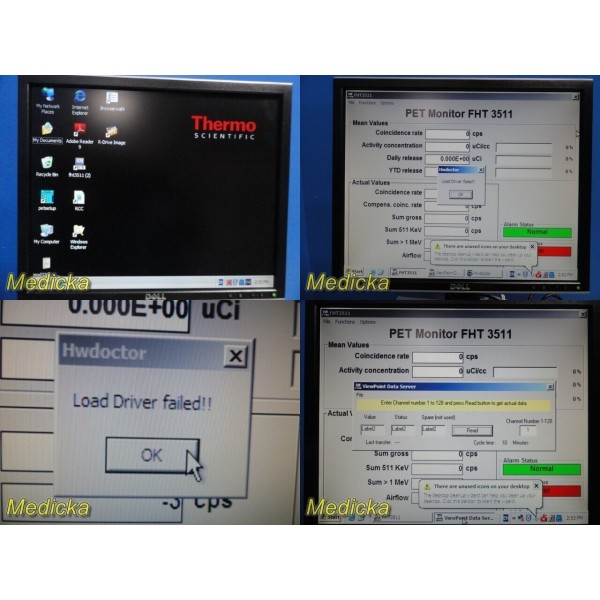Open Functions menu in PET Monitor showing Hwdoctor error
Viewport: 600px width, 600px height.
pyautogui.click(x=367, y=103)
